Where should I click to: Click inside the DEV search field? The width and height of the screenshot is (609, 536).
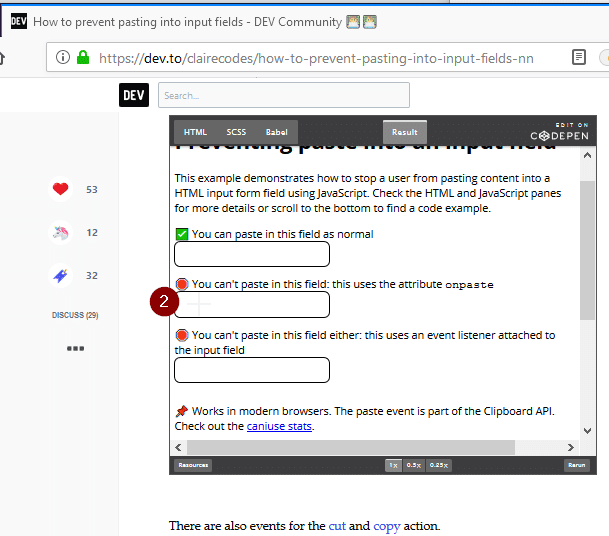pyautogui.click(x=284, y=95)
